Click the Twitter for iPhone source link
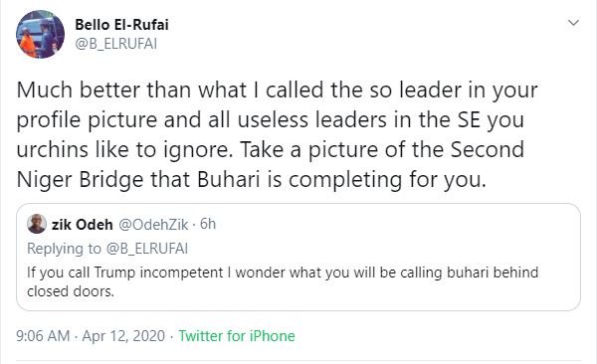597x364 pixels. pyautogui.click(x=237, y=336)
